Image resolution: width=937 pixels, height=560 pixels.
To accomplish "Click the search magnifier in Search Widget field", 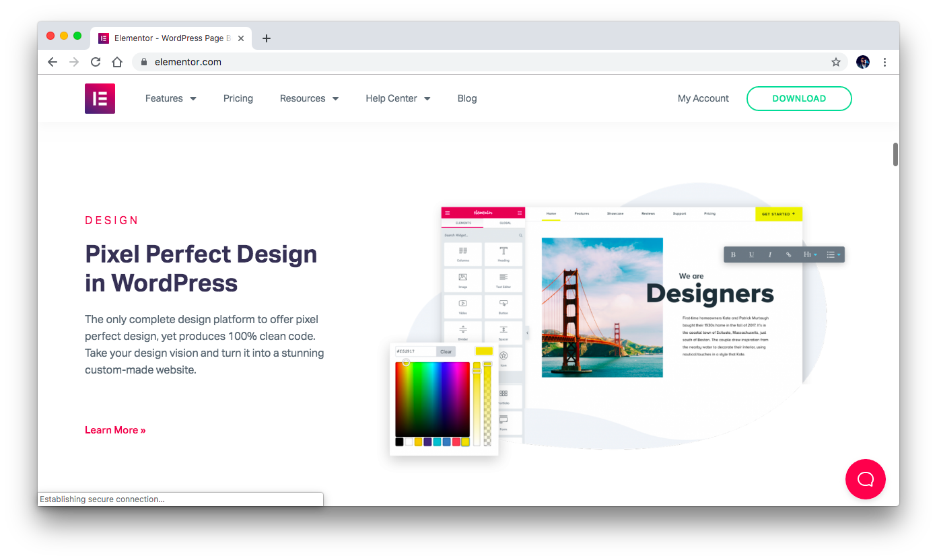I will click(520, 236).
